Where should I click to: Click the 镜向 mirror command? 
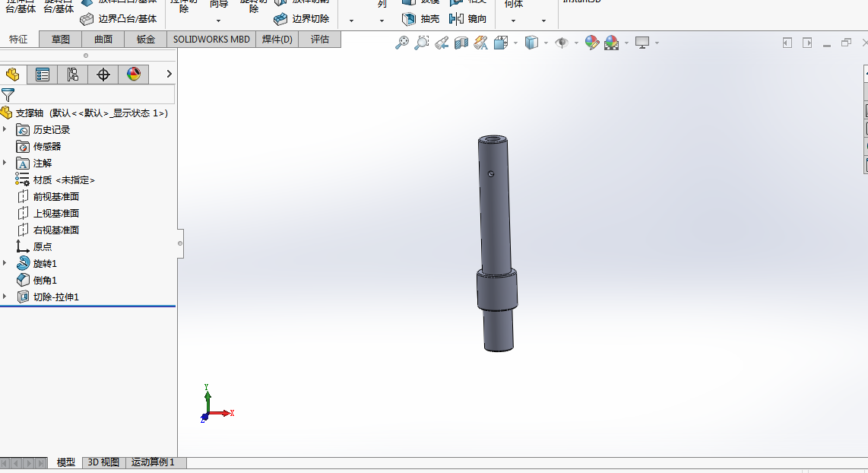[x=467, y=19]
